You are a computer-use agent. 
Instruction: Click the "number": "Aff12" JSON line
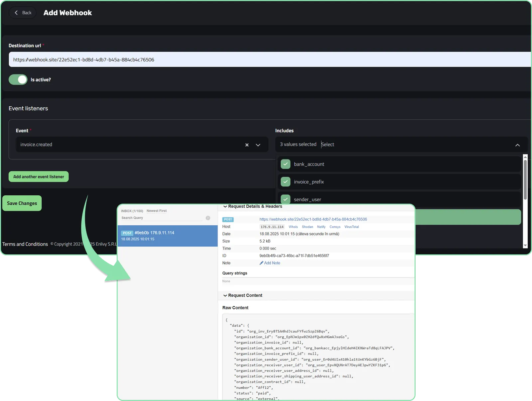254,388
